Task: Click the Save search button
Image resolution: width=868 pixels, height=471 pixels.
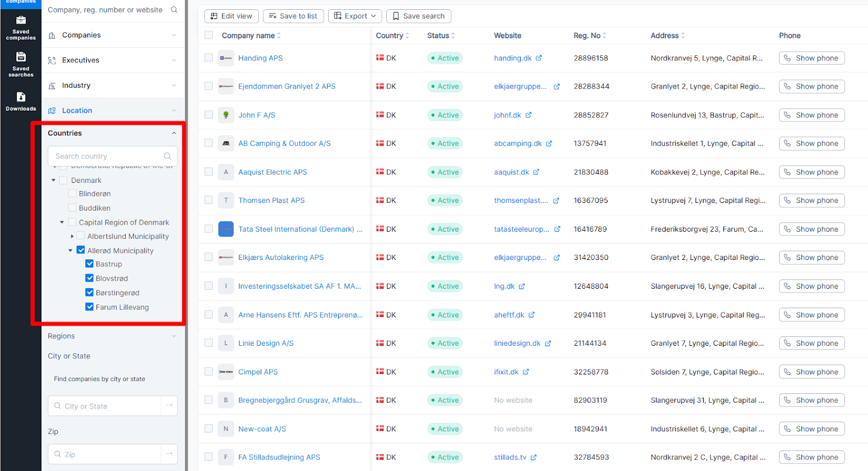Action: click(418, 16)
